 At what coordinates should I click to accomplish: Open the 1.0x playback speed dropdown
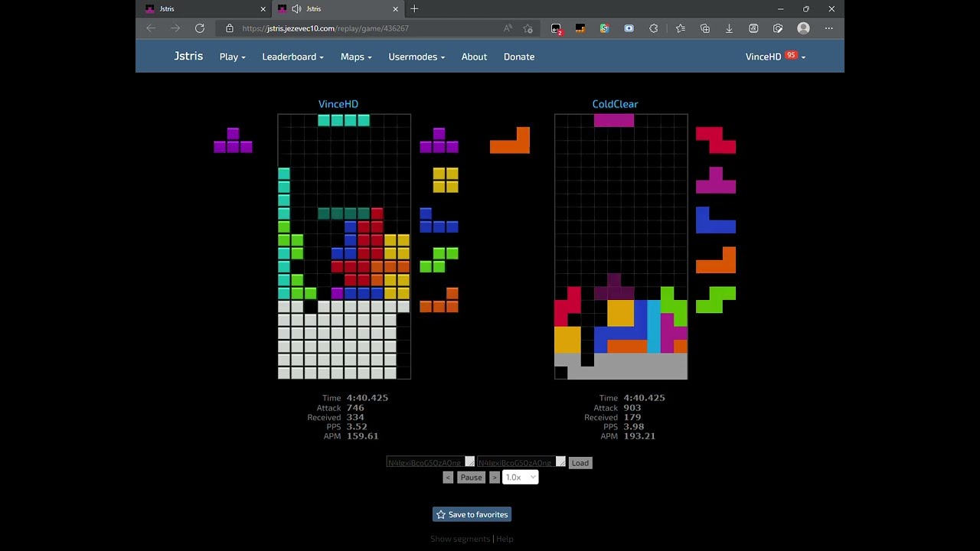pos(521,478)
